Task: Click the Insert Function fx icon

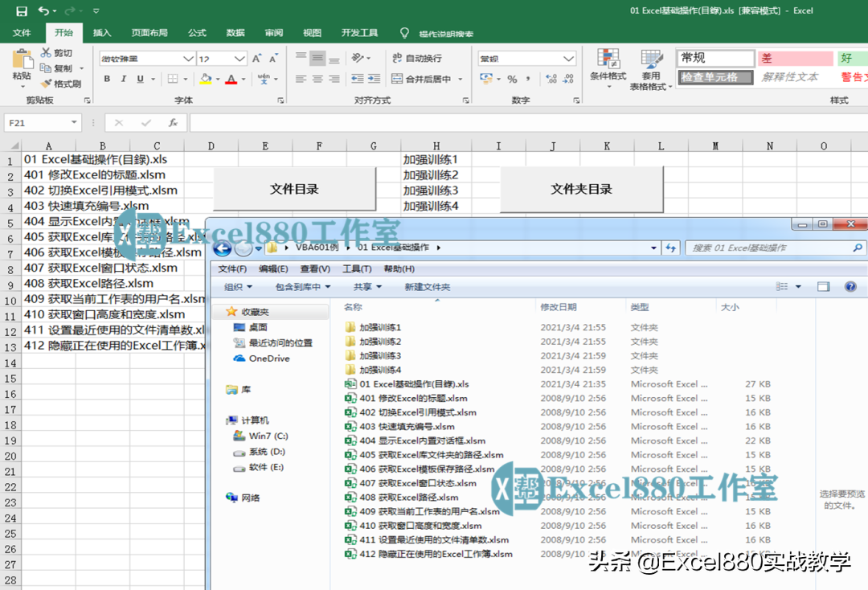Action: point(174,122)
